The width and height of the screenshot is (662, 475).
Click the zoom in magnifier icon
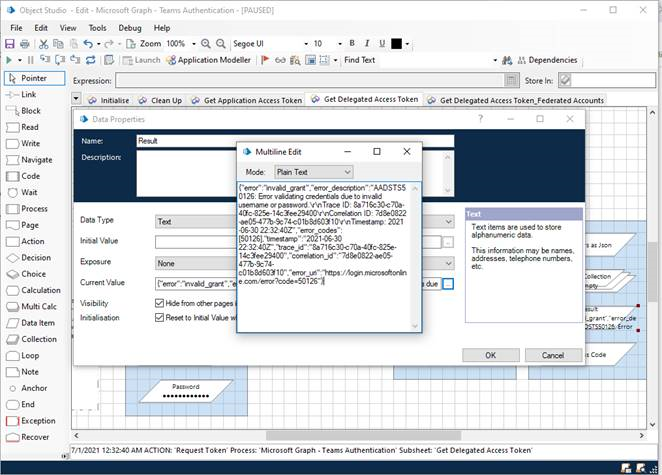pyautogui.click(x=206, y=44)
